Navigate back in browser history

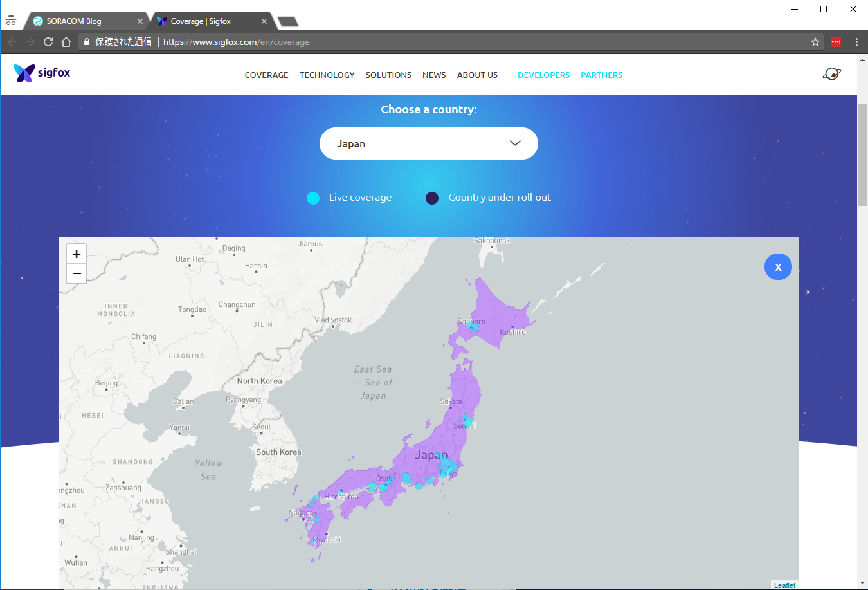point(12,42)
